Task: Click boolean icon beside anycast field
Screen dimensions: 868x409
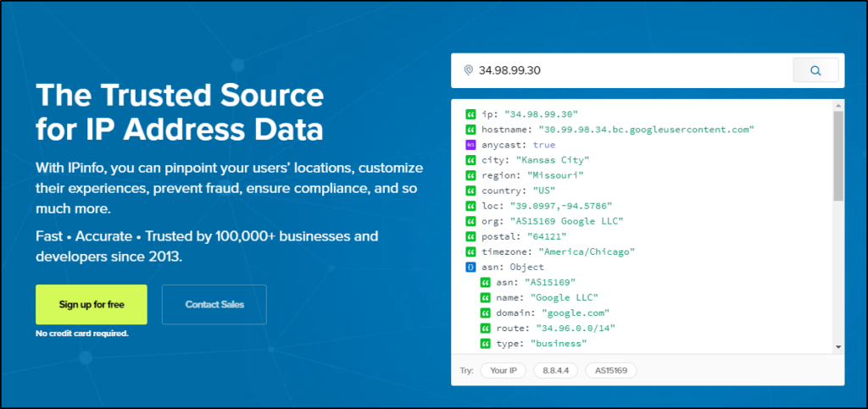Action: [470, 145]
